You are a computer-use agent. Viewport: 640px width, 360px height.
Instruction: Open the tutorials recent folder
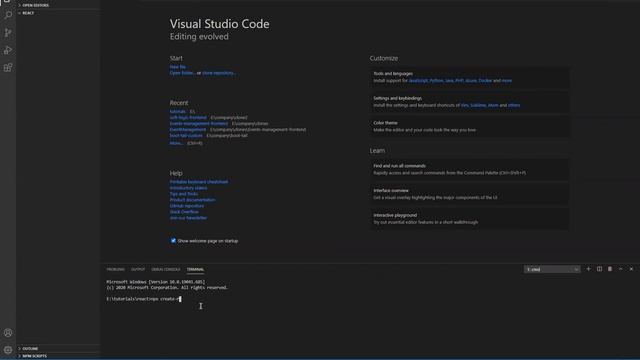point(178,111)
